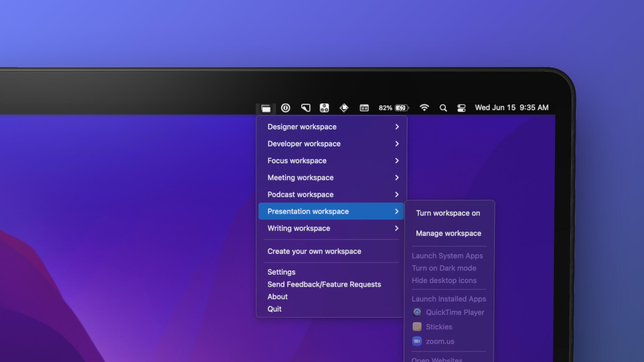
Task: Click the Stickies app icon
Action: [417, 327]
